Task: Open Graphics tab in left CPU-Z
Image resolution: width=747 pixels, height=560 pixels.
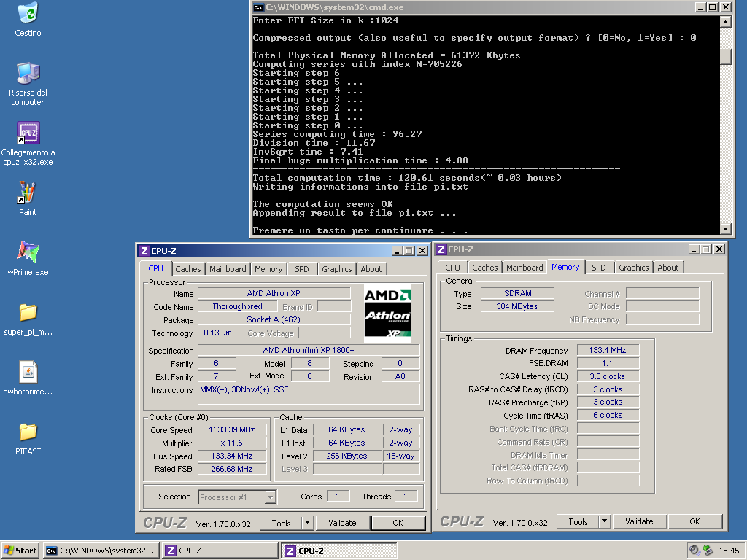Action: pyautogui.click(x=337, y=269)
